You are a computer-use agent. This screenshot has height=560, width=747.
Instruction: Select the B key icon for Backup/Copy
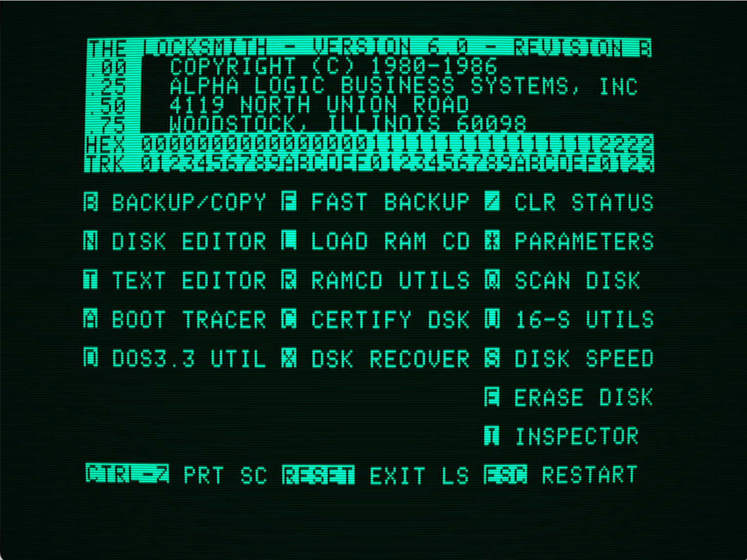click(x=91, y=202)
